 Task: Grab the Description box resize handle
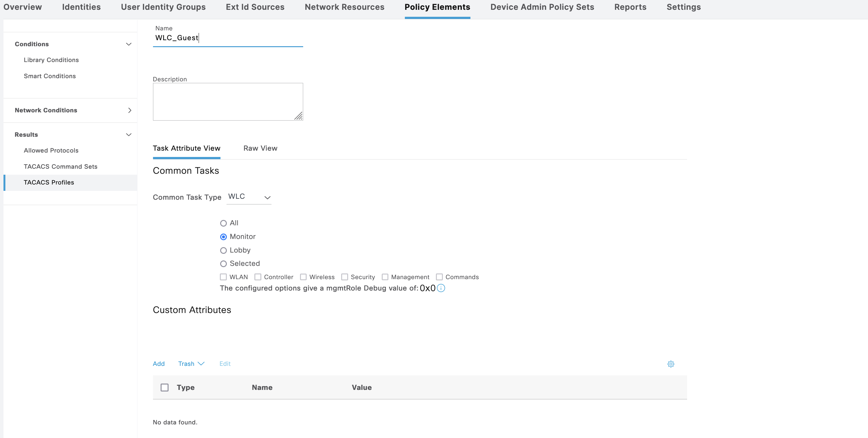point(298,116)
